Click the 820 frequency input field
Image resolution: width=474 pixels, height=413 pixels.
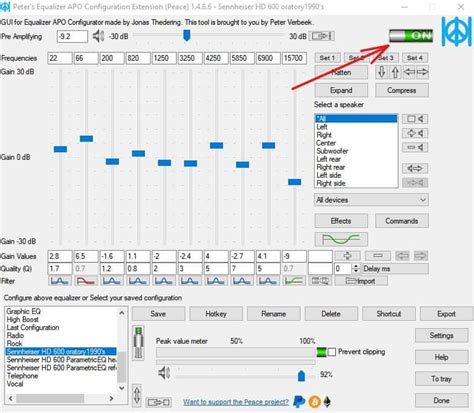tap(138, 58)
